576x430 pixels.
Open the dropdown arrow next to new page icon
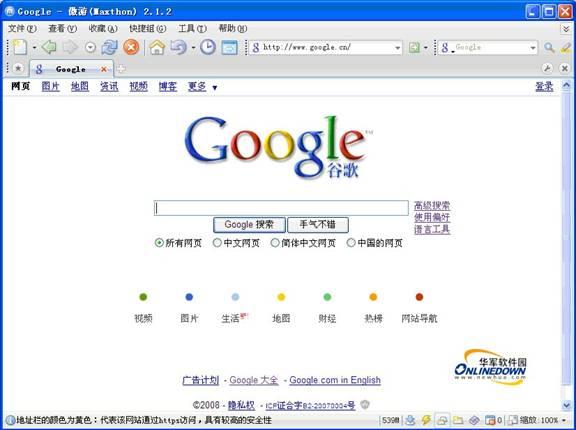(34, 48)
